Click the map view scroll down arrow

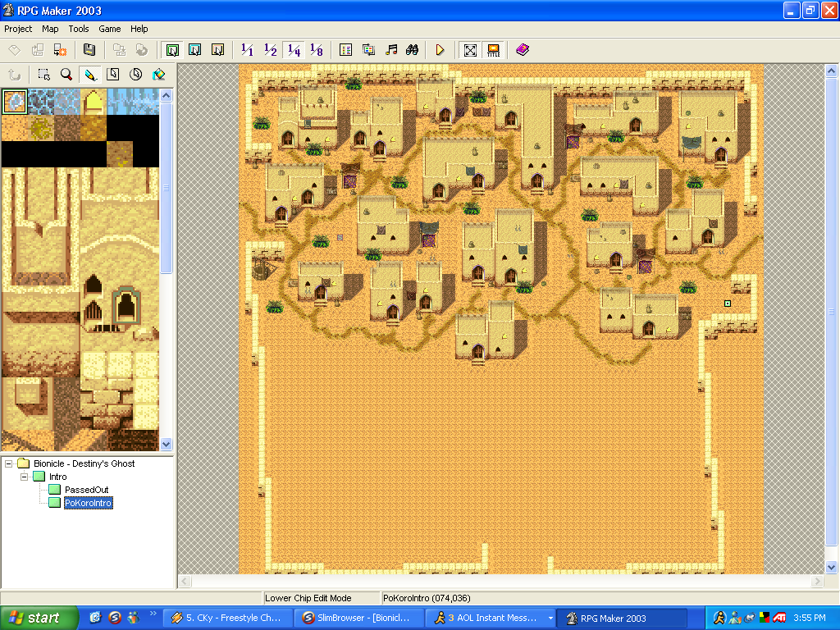pos(831,567)
